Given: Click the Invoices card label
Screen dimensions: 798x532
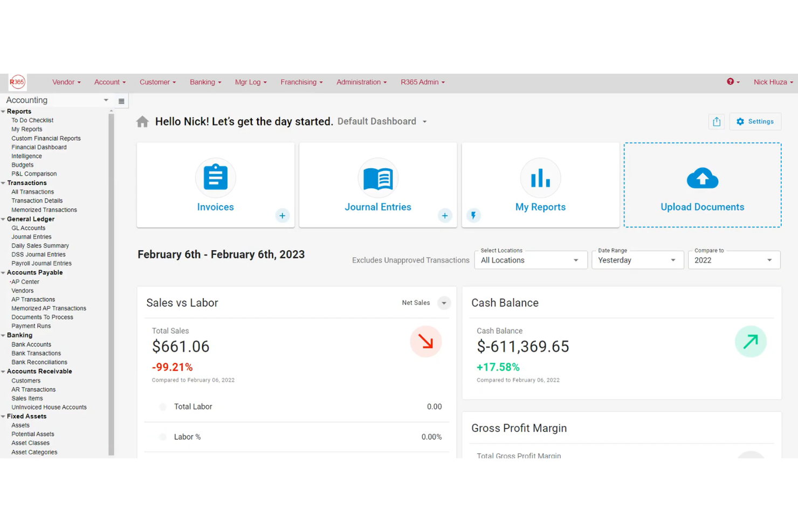Looking at the screenshot, I should 215,207.
